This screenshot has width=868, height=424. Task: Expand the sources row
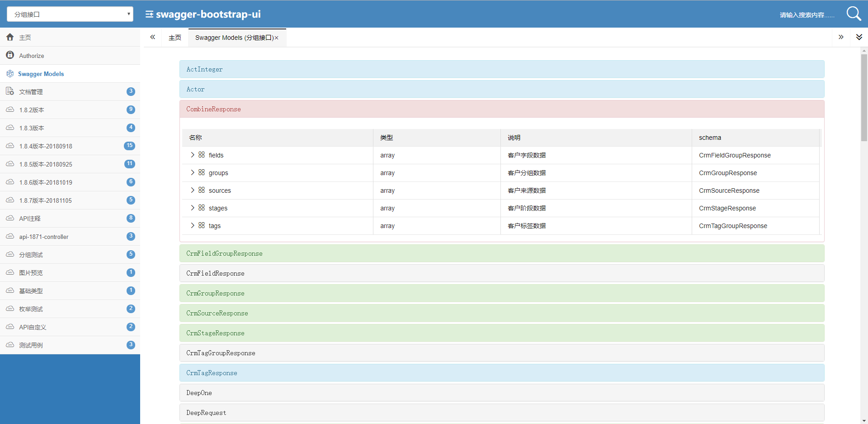(193, 190)
